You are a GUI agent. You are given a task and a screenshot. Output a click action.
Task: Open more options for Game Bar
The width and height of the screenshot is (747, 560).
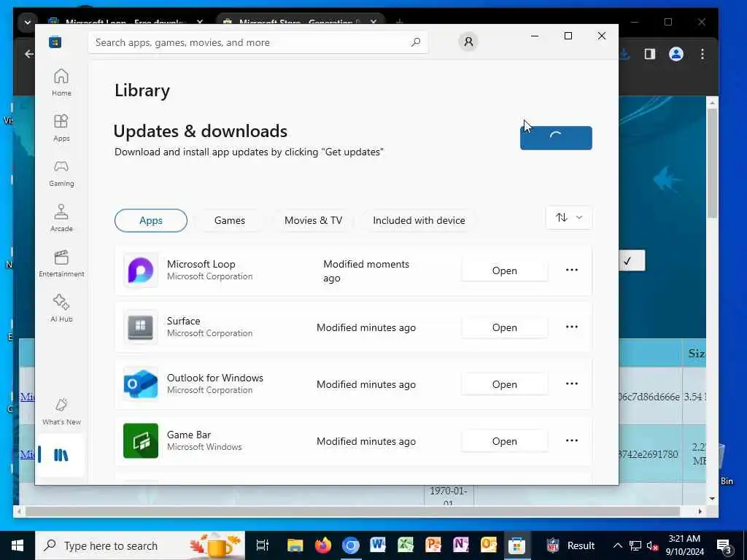(572, 441)
